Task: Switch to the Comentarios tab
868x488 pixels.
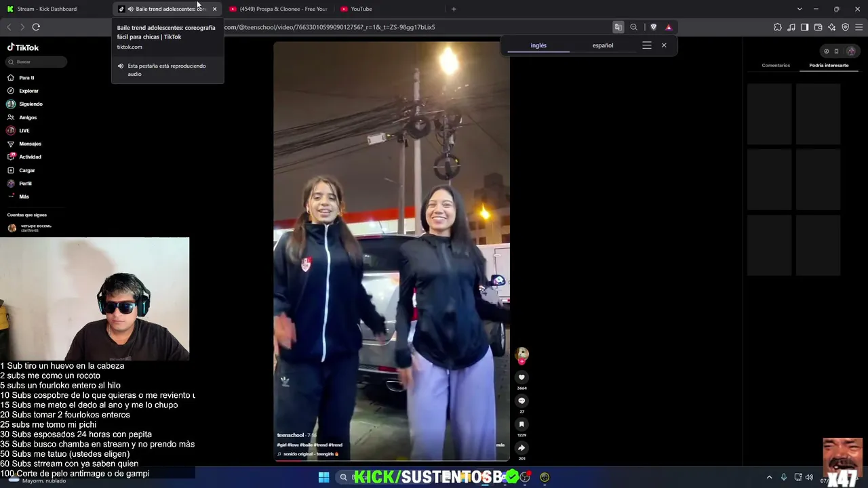Action: coord(776,66)
